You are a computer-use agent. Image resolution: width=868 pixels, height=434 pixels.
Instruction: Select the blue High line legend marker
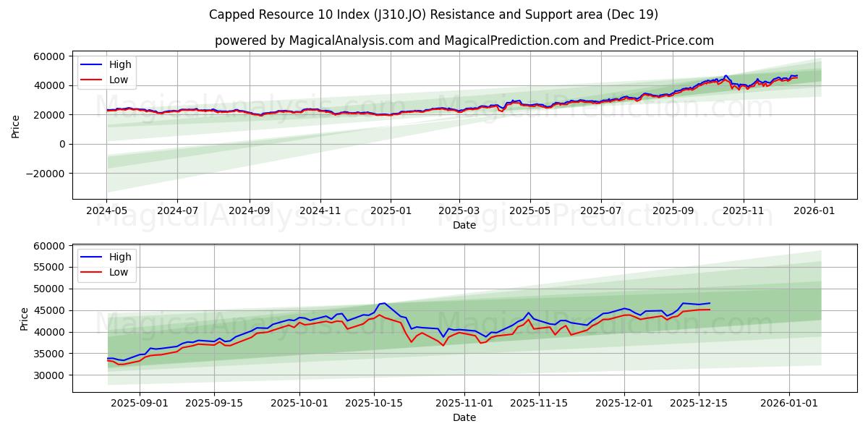pos(93,64)
